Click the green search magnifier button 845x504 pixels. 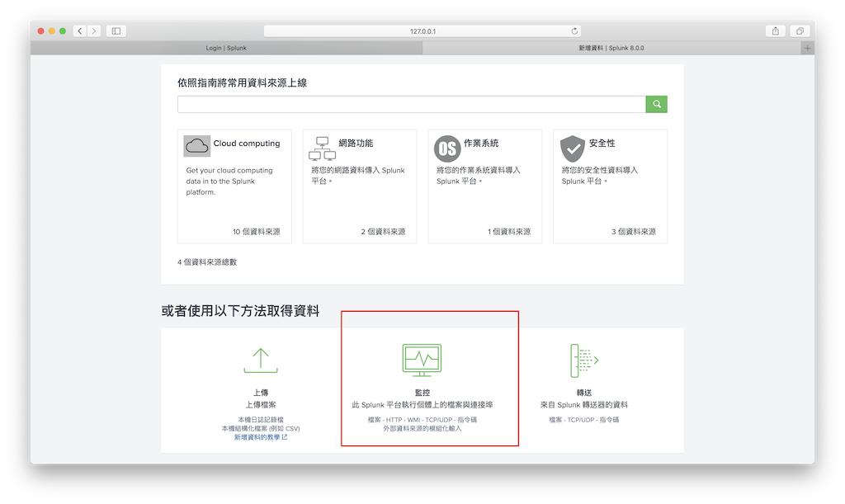[x=656, y=104]
